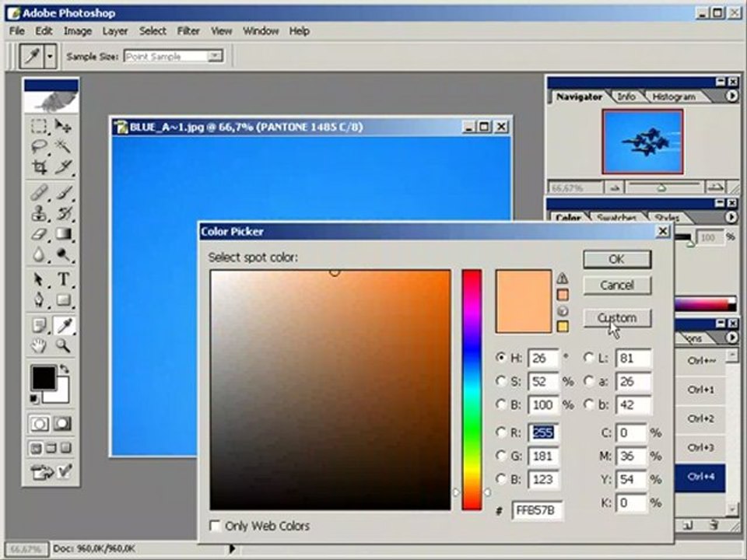747x560 pixels.
Task: Select the Slice tool
Action: (63, 166)
